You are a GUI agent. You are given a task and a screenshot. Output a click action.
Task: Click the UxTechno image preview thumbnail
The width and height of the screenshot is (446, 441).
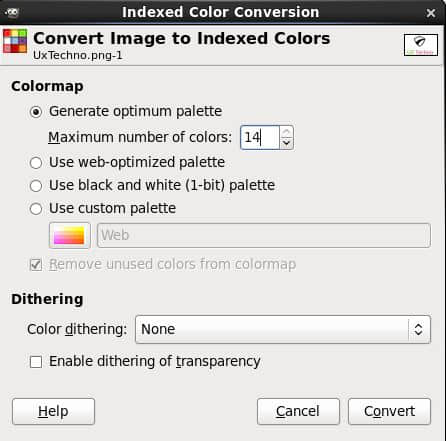[x=421, y=45]
